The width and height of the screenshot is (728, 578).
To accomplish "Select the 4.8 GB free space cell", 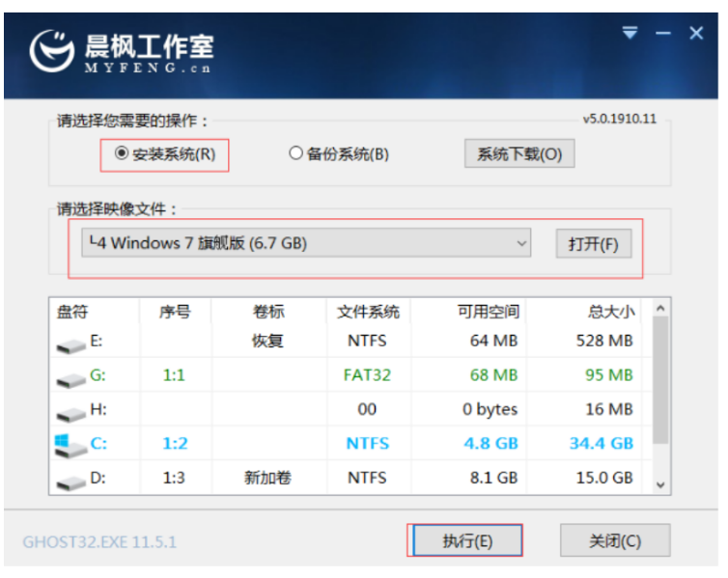I will pyautogui.click(x=490, y=444).
